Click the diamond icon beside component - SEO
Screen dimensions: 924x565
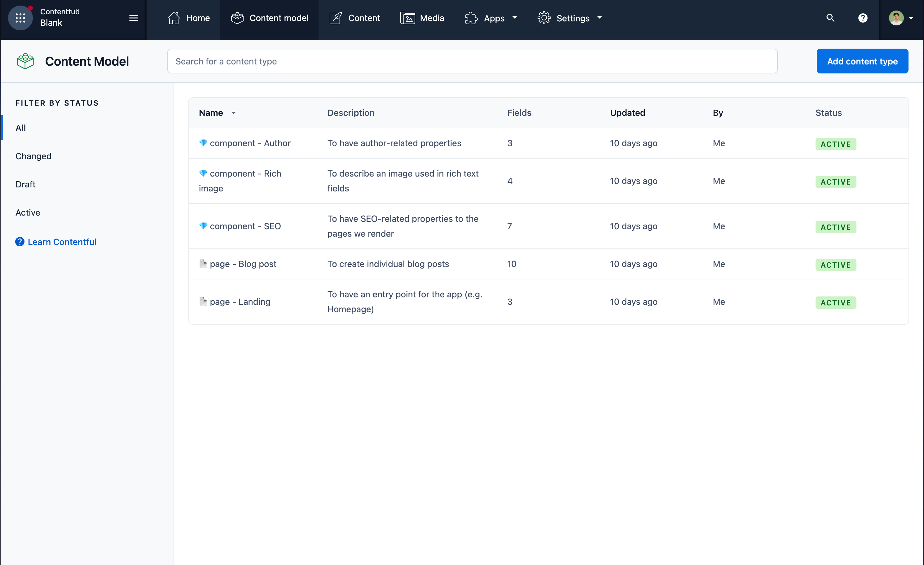pyautogui.click(x=203, y=226)
